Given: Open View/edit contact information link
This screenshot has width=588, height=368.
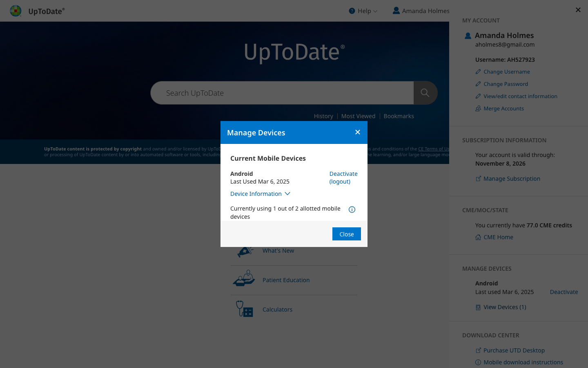Looking at the screenshot, I should coord(520,96).
